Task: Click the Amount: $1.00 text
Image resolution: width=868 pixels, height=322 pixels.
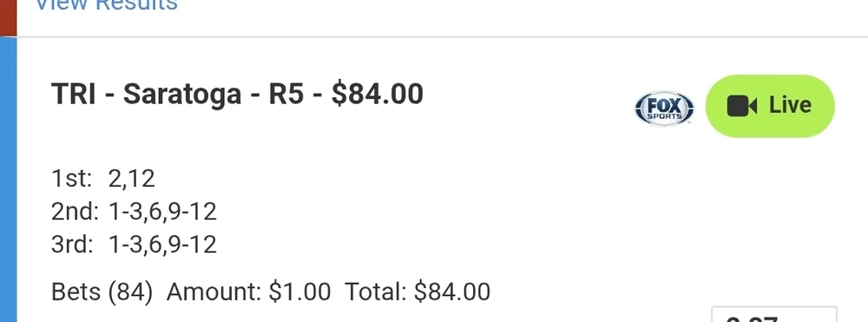Action: (x=248, y=292)
